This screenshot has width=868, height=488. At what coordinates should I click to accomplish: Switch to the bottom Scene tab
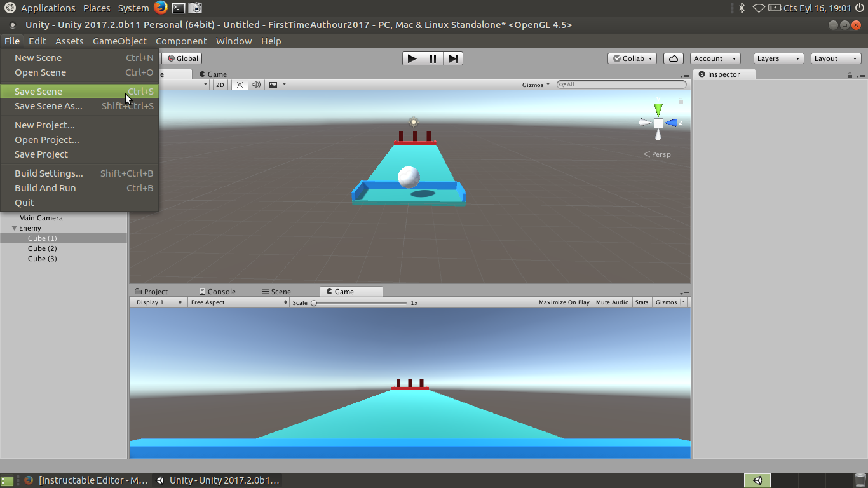(x=276, y=292)
